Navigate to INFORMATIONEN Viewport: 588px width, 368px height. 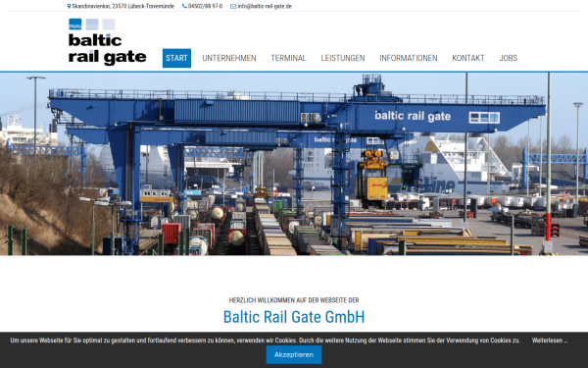coord(409,58)
